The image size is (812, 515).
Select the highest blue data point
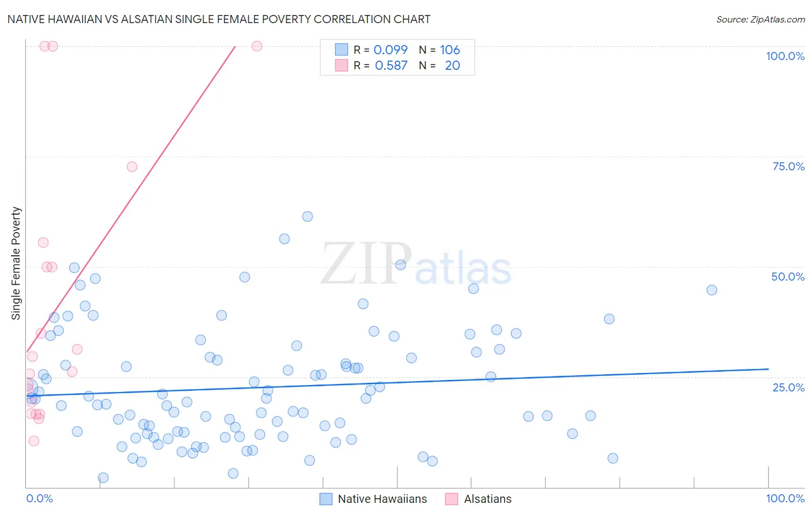point(307,217)
